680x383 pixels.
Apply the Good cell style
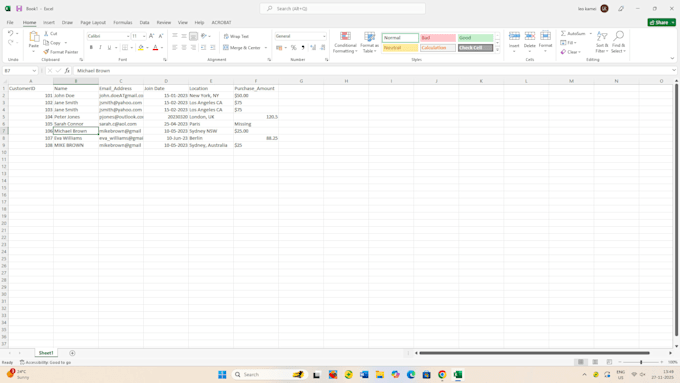click(x=475, y=38)
